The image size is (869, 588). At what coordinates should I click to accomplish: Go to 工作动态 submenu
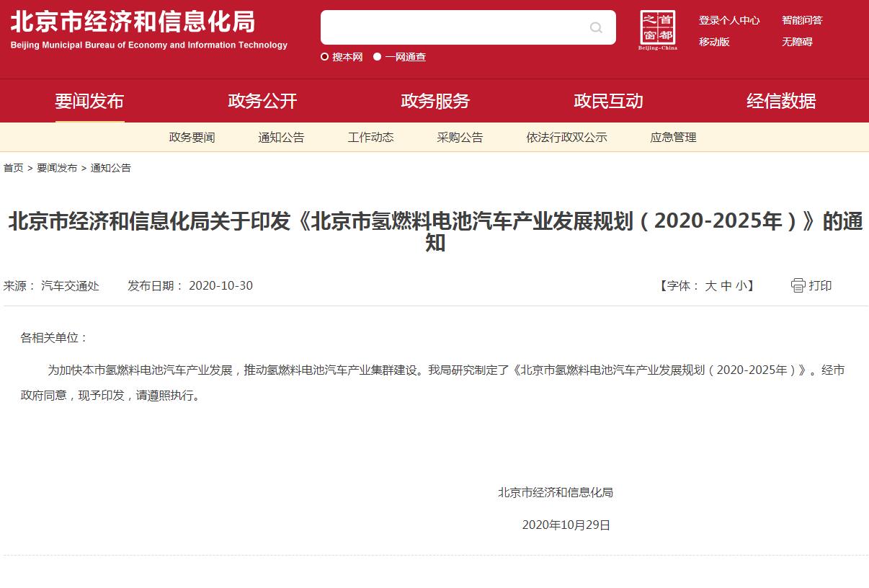pyautogui.click(x=370, y=137)
